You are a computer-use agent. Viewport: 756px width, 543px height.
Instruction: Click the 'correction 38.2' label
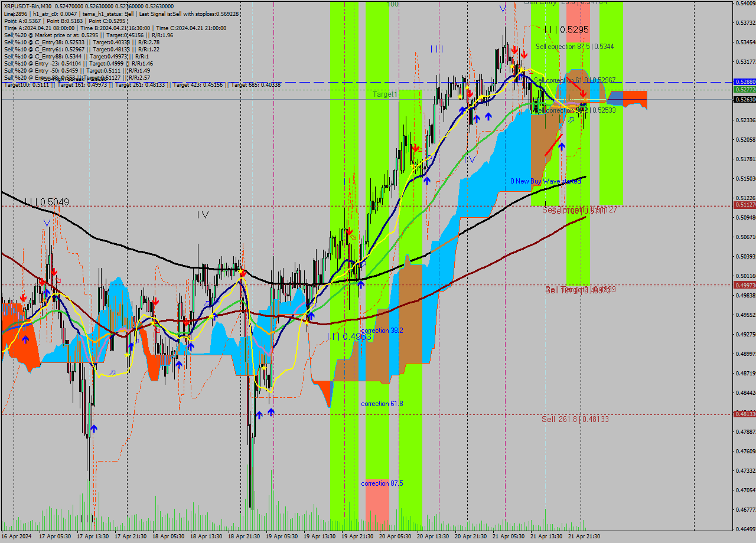[x=382, y=331]
